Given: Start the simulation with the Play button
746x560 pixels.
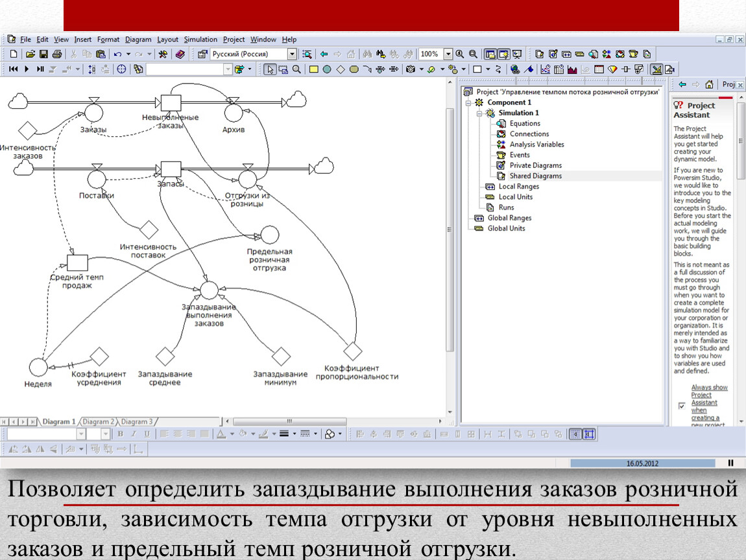Looking at the screenshot, I should coord(27,69).
